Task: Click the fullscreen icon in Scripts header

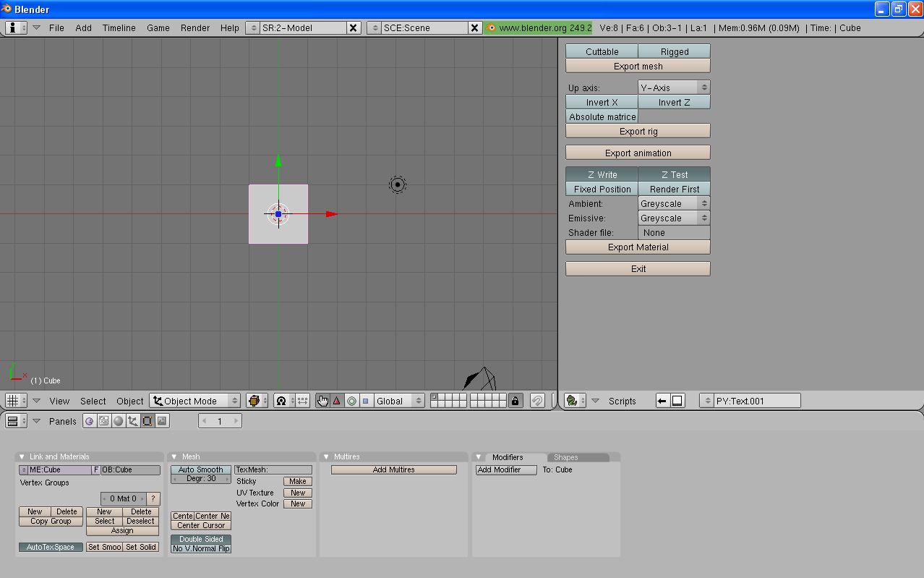Action: click(677, 401)
